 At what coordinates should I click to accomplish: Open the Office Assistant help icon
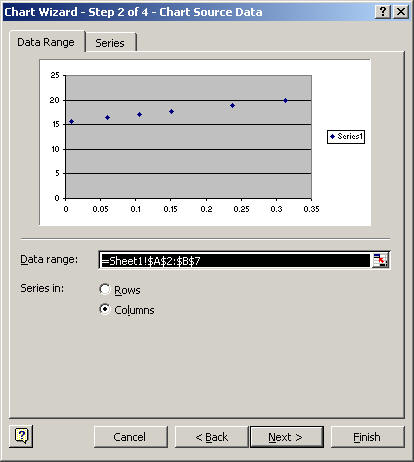(x=21, y=436)
